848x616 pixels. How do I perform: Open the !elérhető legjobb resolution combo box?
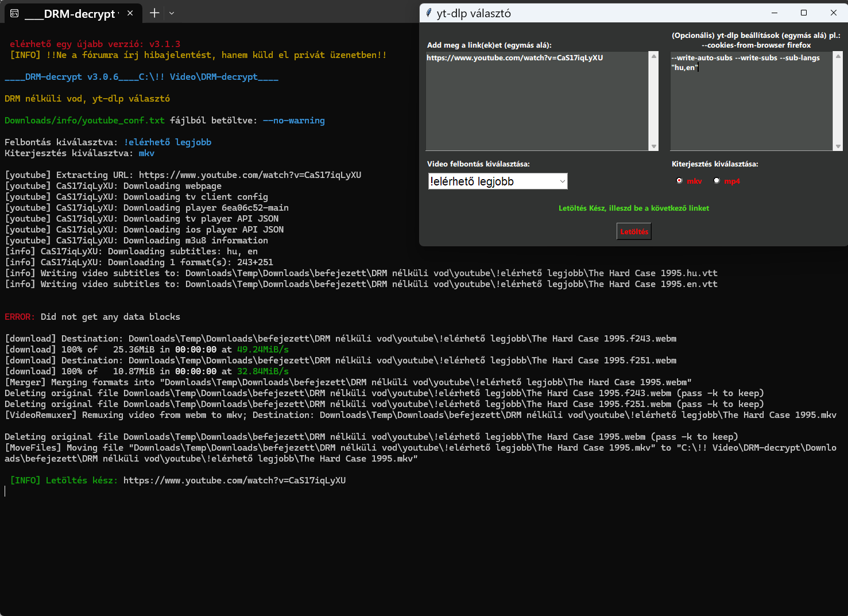[x=498, y=181]
